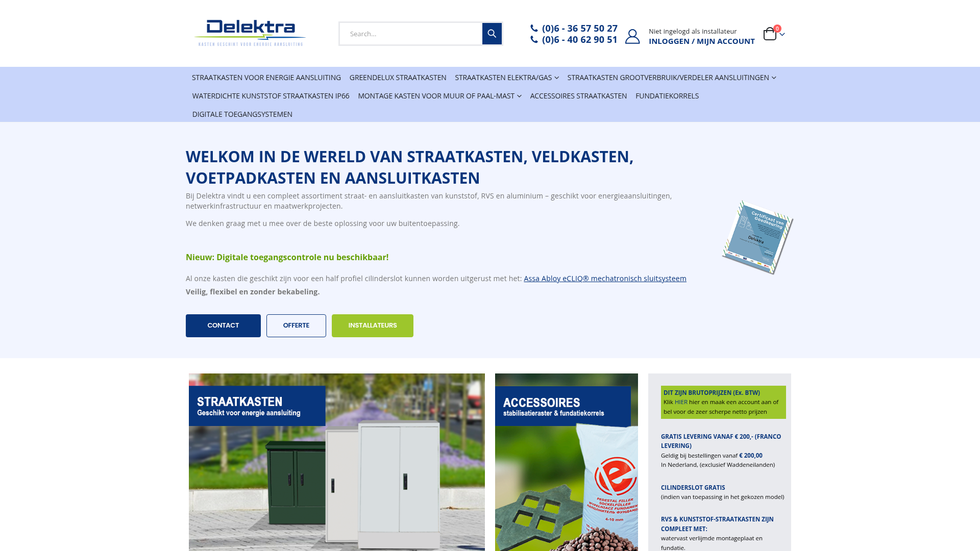Open Fundatiekorrels menu item

tap(667, 96)
